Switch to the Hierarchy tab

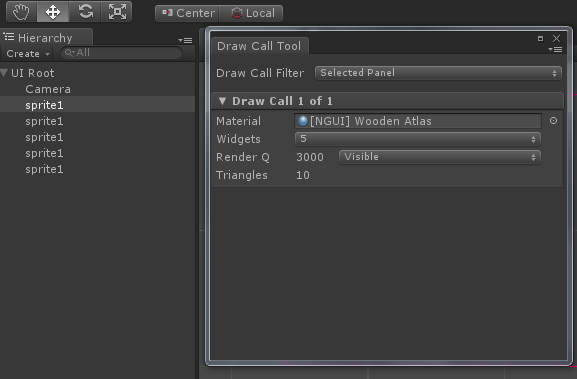point(46,38)
